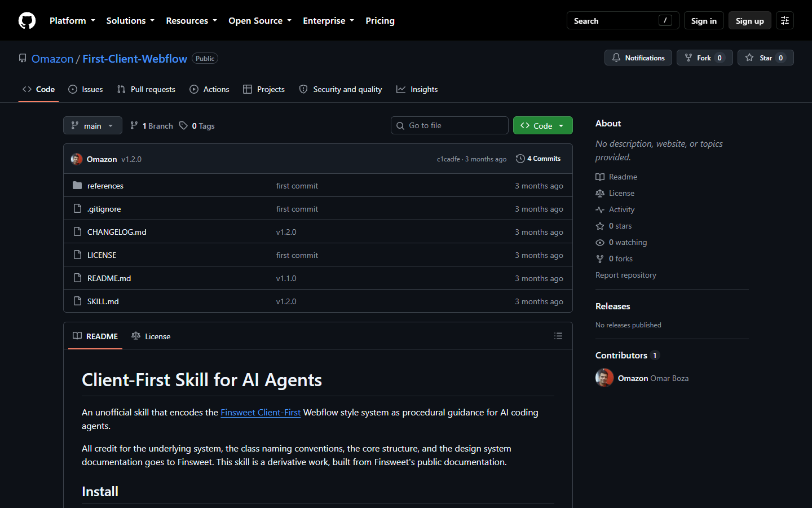Click the Go to file field
This screenshot has width=812, height=508.
coord(449,125)
